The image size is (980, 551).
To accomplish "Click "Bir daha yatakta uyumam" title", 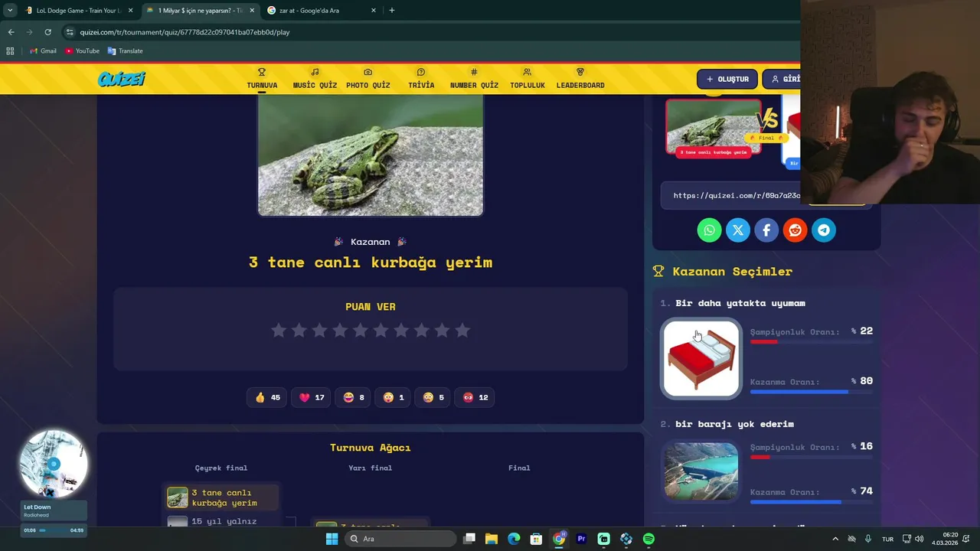I will [x=740, y=303].
